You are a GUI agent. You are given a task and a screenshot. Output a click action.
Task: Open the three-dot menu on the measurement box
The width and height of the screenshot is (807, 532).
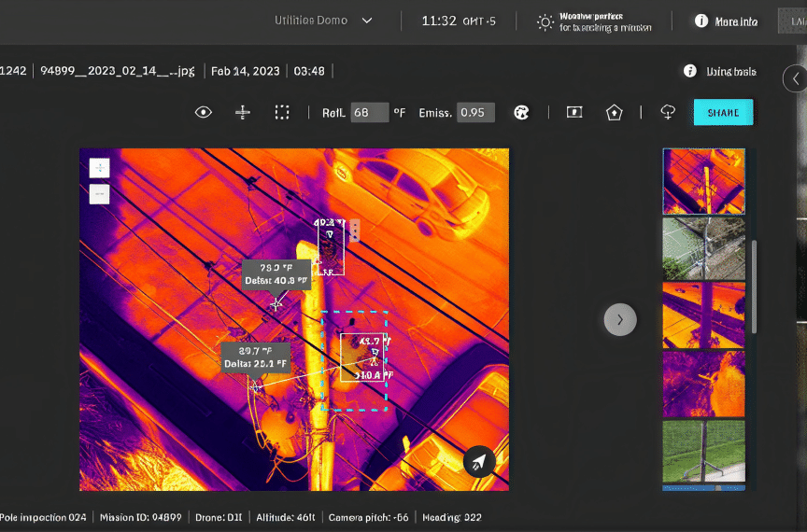click(x=355, y=230)
